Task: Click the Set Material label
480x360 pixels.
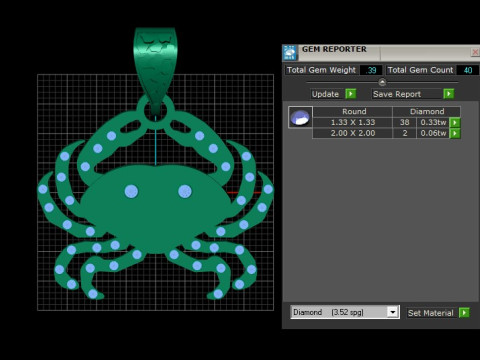Action: pos(430,313)
